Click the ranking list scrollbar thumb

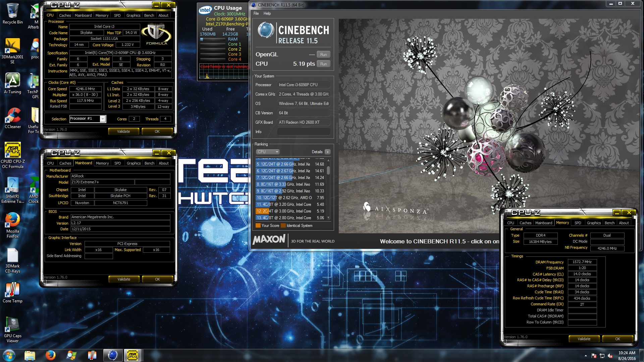pyautogui.click(x=328, y=170)
